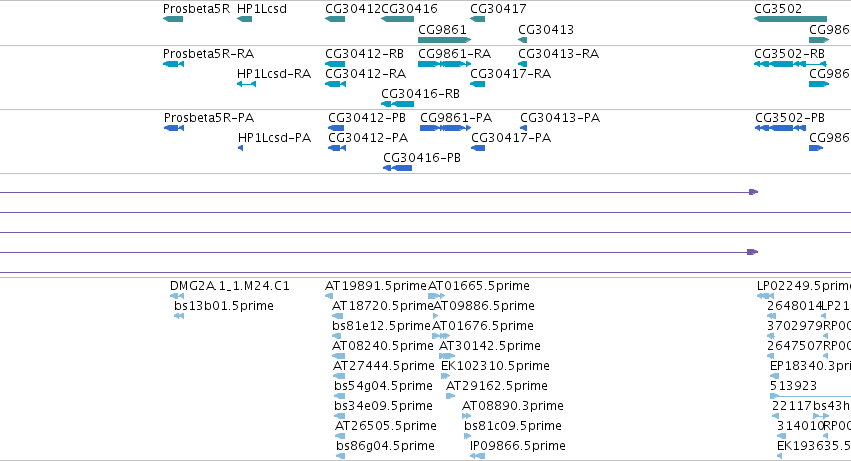Select the AT08240.5prime EST glyph
This screenshot has height=461, width=851.
pos(338,356)
